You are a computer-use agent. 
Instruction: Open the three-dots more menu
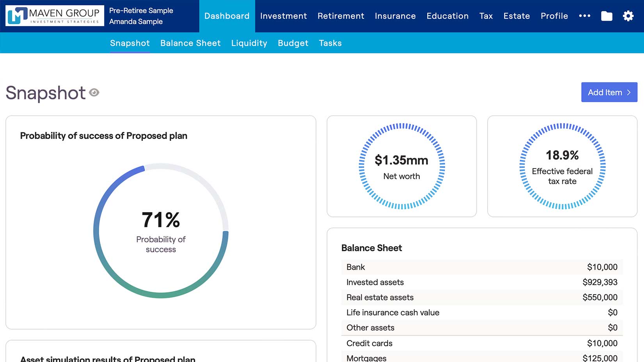(x=584, y=16)
